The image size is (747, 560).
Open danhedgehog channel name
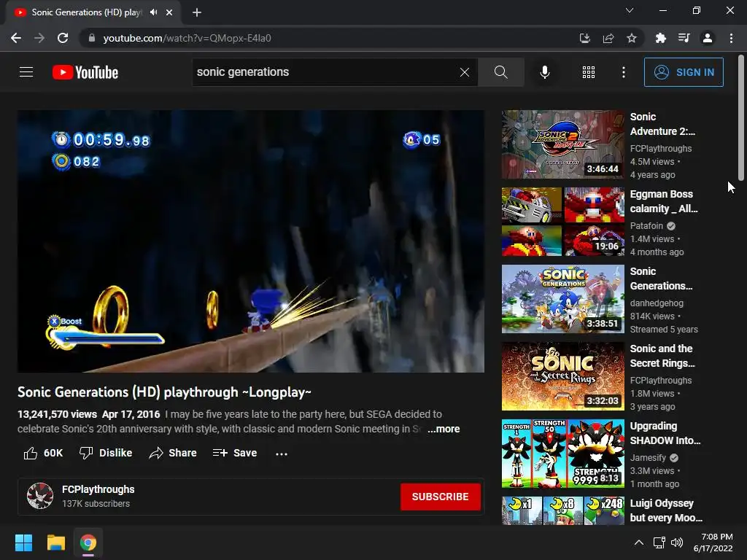pos(657,303)
